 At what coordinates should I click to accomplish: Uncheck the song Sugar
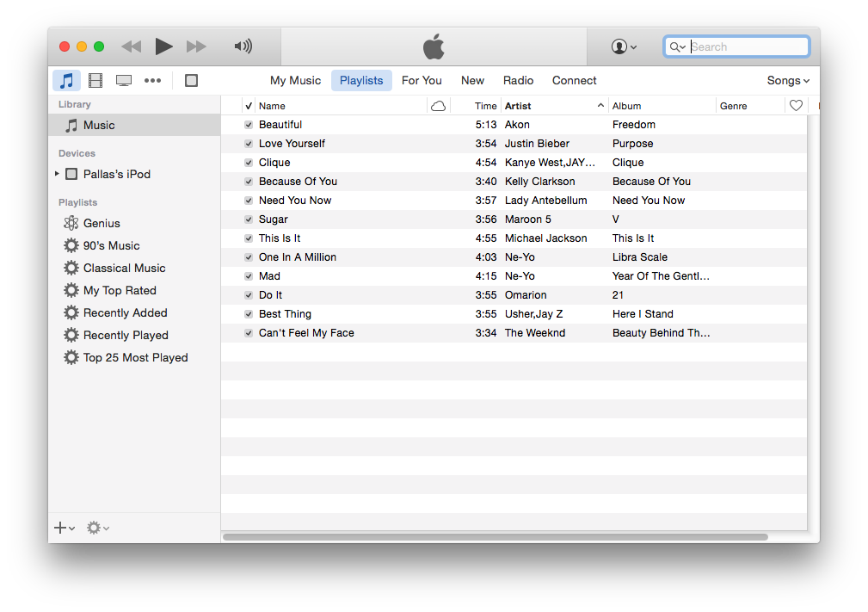coord(249,219)
